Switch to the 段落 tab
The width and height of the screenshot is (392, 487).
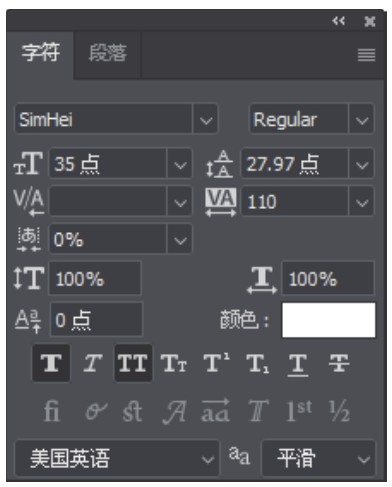pyautogui.click(x=108, y=53)
